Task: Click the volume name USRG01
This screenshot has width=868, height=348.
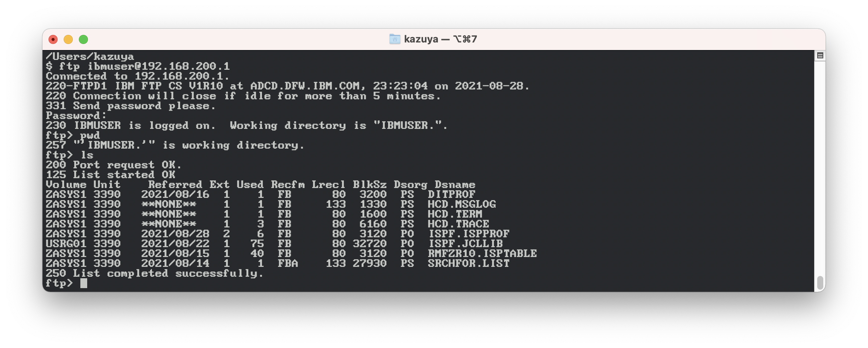Action: click(x=66, y=244)
